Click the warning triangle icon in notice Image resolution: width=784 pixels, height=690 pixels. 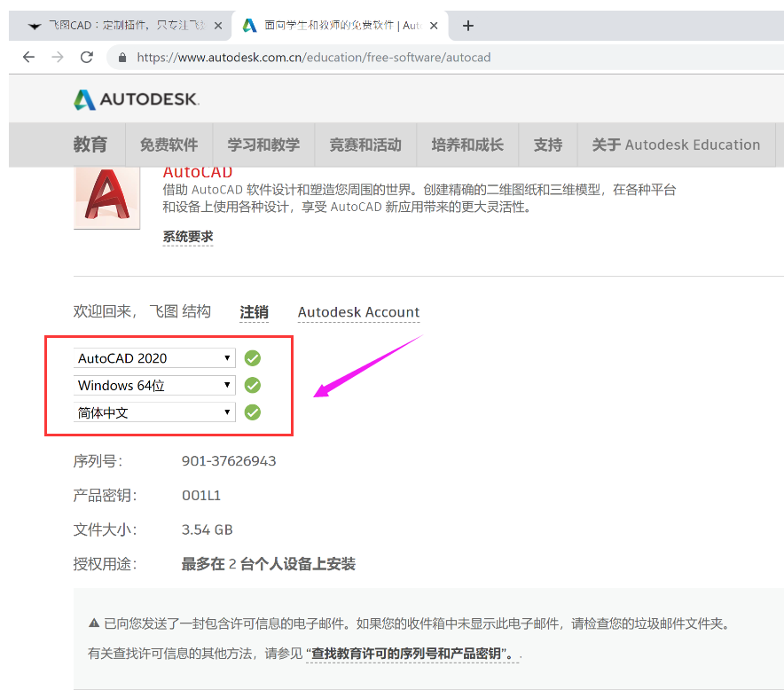pyautogui.click(x=94, y=623)
